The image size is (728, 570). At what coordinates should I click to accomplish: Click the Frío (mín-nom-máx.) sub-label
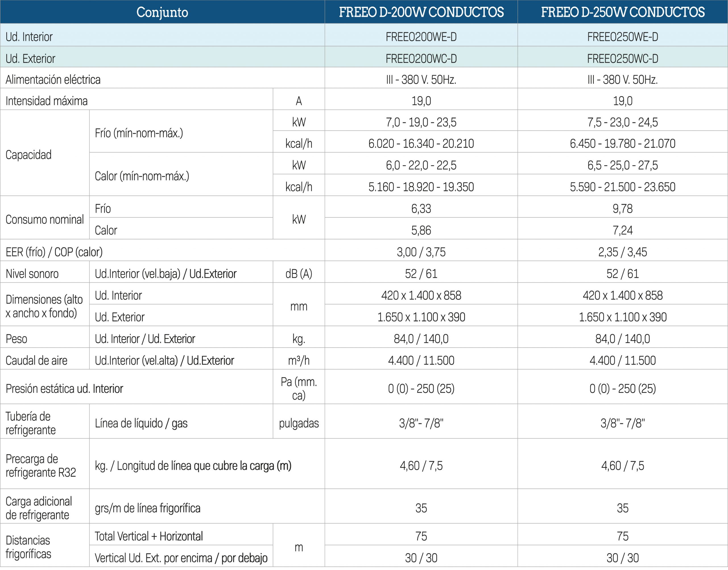point(139,133)
